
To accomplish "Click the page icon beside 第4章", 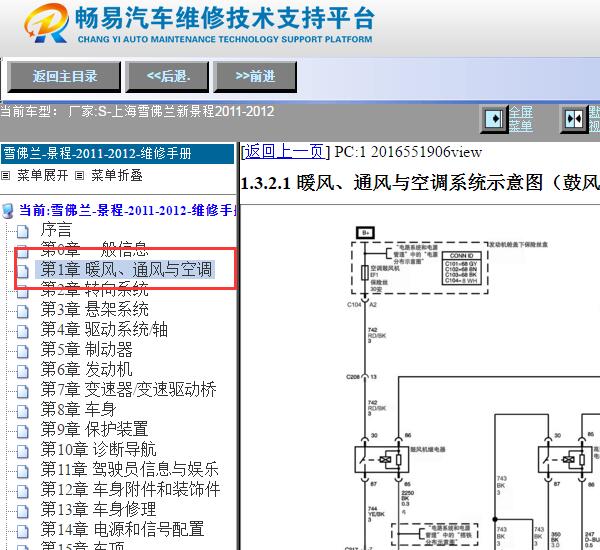I will tap(23, 331).
